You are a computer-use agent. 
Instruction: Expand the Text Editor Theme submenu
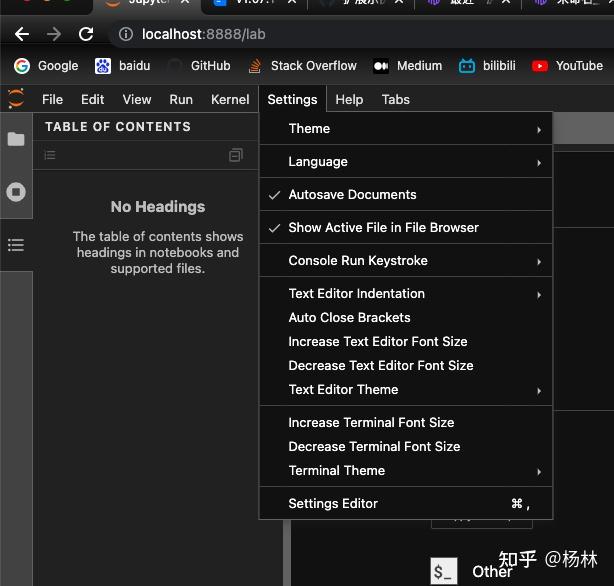pos(406,389)
